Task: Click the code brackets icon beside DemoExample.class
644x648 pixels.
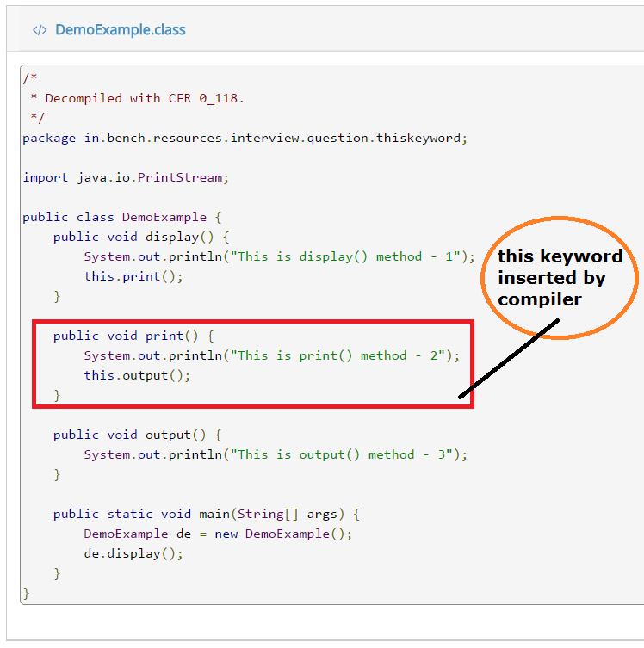Action: pyautogui.click(x=39, y=30)
